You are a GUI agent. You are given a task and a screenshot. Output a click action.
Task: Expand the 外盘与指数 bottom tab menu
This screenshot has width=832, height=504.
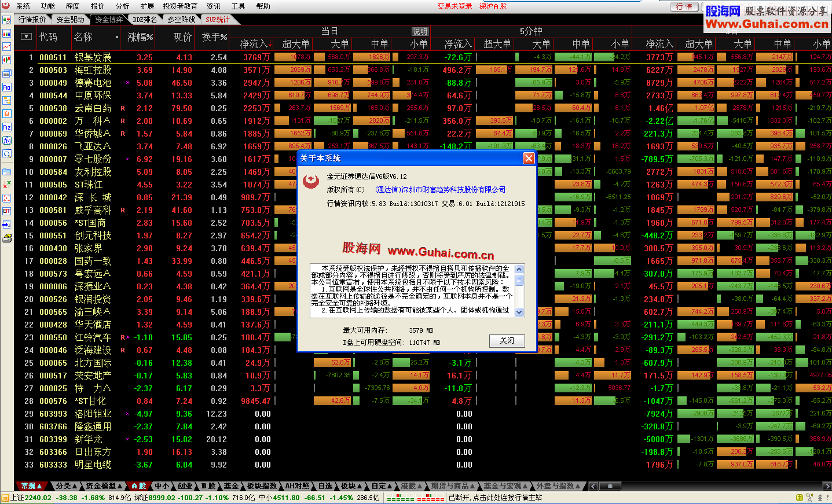559,486
